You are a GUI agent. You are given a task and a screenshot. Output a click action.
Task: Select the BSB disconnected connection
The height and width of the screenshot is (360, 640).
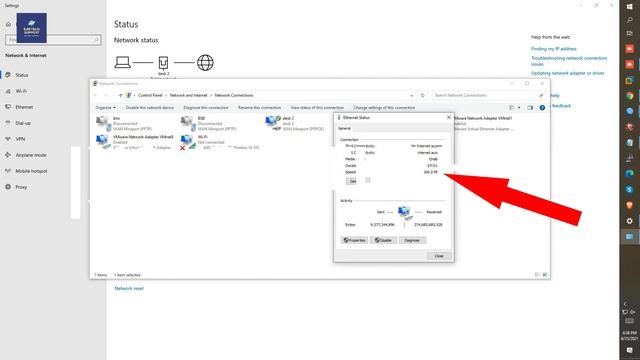tap(209, 123)
